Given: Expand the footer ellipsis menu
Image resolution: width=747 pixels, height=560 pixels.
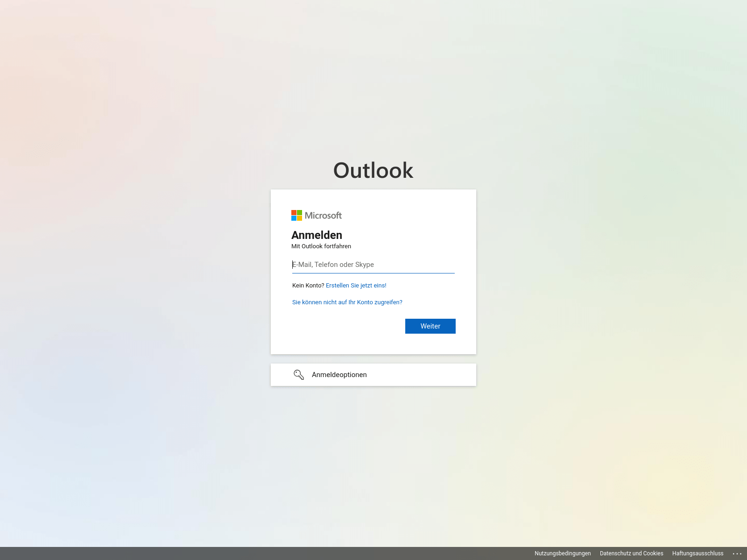Looking at the screenshot, I should tap(737, 553).
